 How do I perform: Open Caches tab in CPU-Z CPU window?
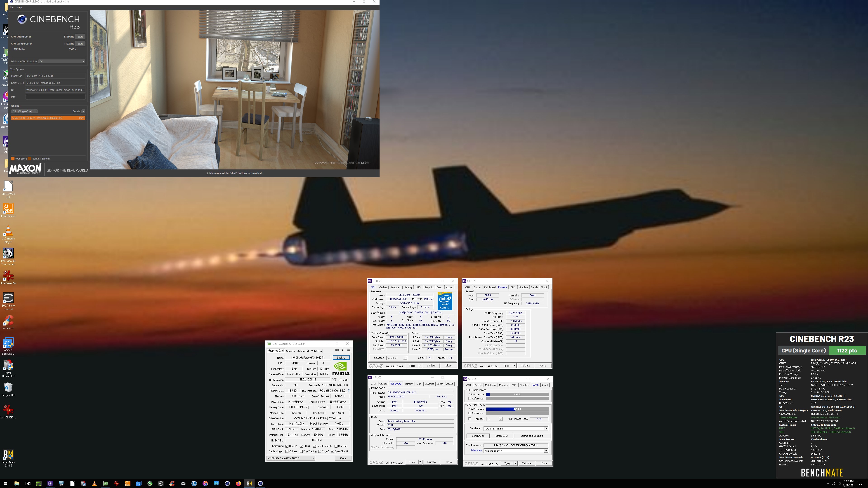(383, 287)
